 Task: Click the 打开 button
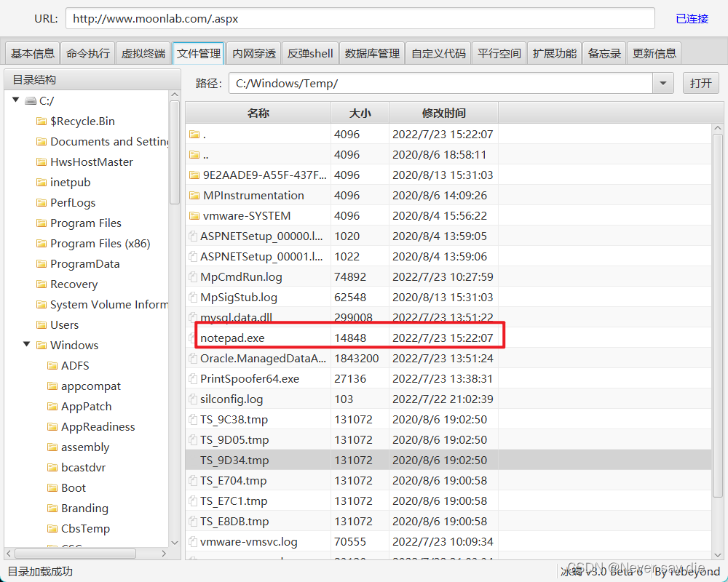(x=700, y=83)
